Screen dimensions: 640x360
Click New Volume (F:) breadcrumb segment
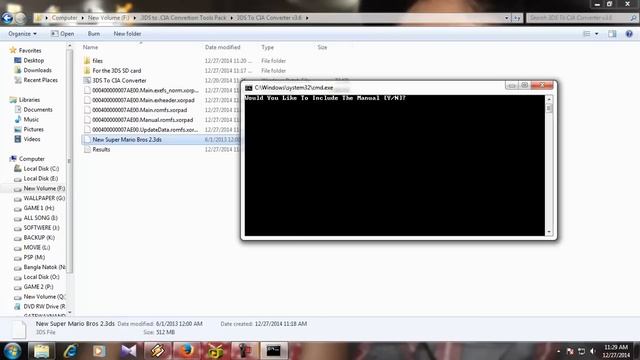(108, 18)
